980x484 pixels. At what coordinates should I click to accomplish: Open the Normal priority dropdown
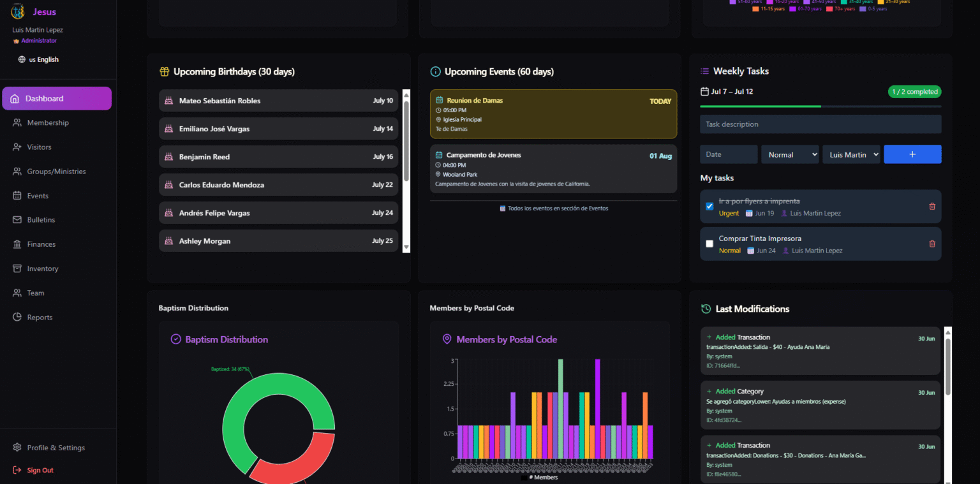[789, 154]
